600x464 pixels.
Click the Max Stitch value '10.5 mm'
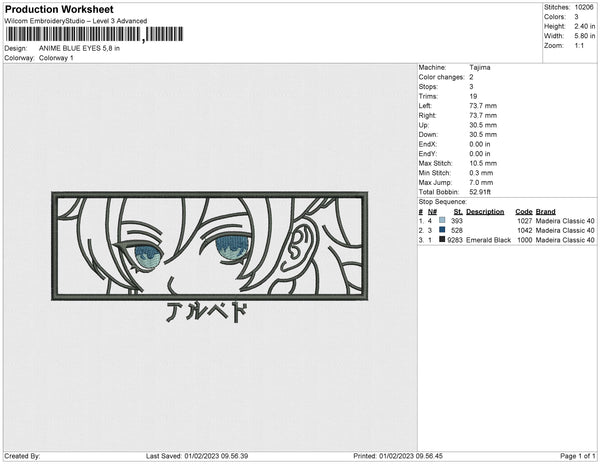(483, 163)
